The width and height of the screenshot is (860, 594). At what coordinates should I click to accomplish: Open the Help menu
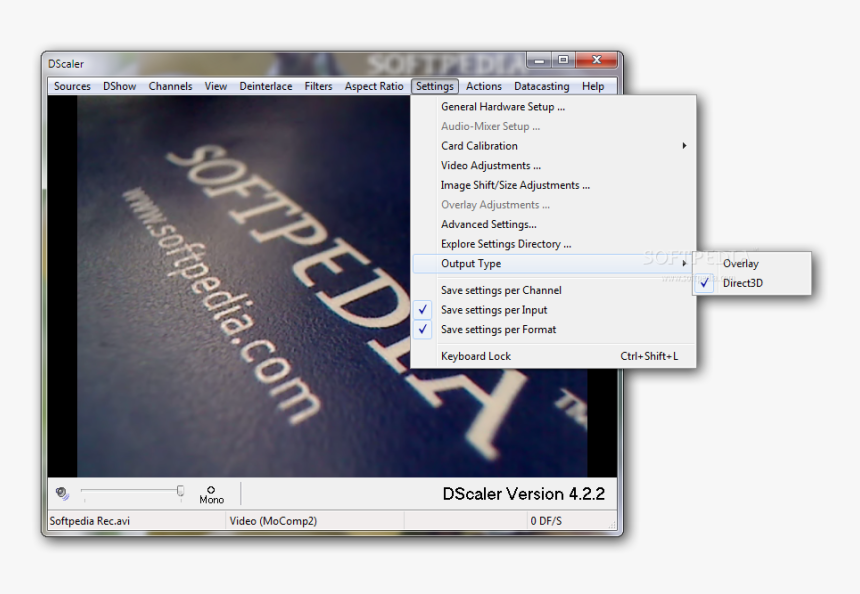(x=593, y=86)
